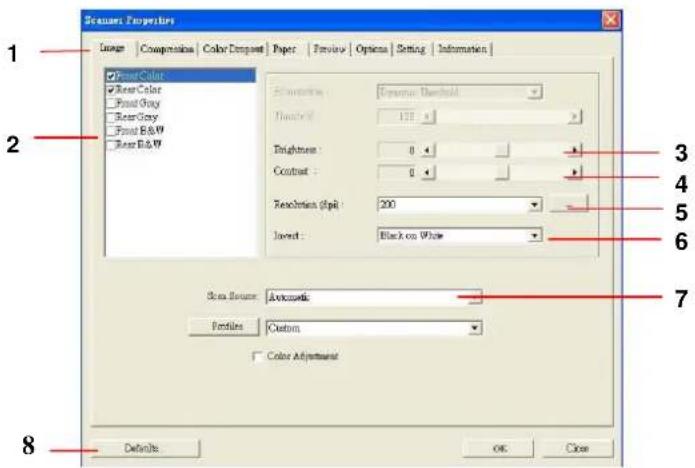Select the Image tab
The height and width of the screenshot is (468, 695).
[x=112, y=47]
